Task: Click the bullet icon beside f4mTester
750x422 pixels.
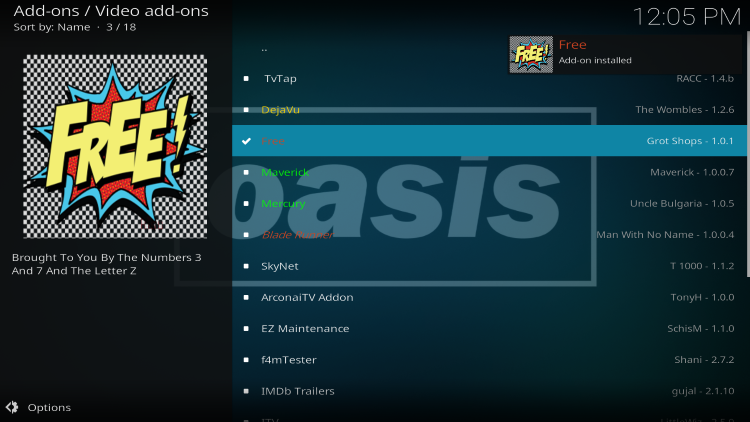Action: coord(246,360)
